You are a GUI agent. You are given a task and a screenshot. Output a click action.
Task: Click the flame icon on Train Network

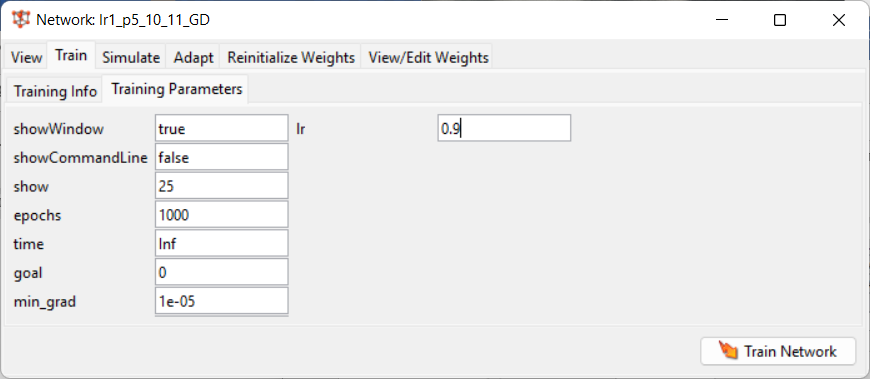(x=729, y=350)
